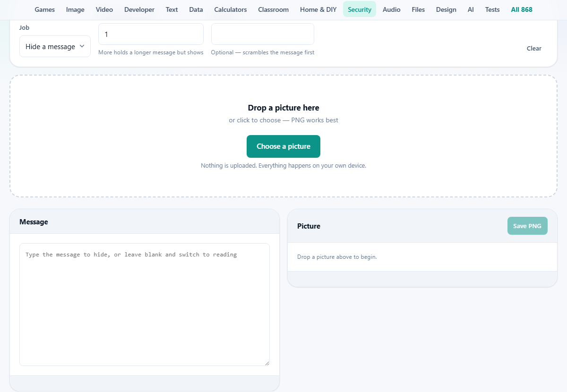This screenshot has width=567, height=392.
Task: Expand the Job dropdown
Action: tap(55, 46)
